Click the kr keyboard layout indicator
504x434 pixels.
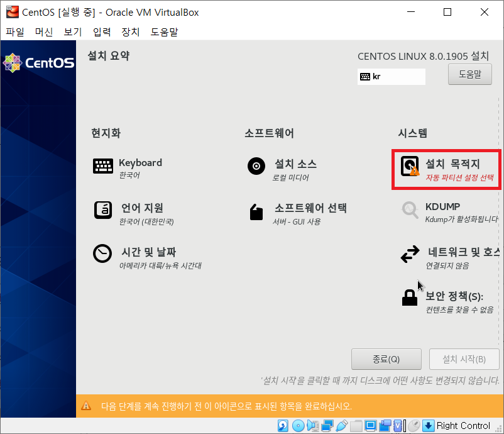pyautogui.click(x=391, y=77)
